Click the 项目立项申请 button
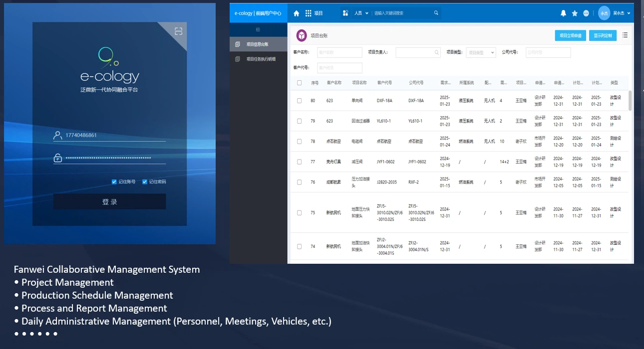Image resolution: width=644 pixels, height=349 pixels. click(571, 35)
